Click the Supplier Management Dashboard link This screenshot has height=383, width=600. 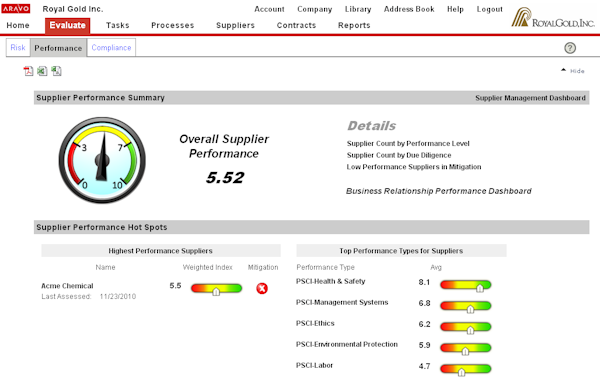pyautogui.click(x=530, y=98)
